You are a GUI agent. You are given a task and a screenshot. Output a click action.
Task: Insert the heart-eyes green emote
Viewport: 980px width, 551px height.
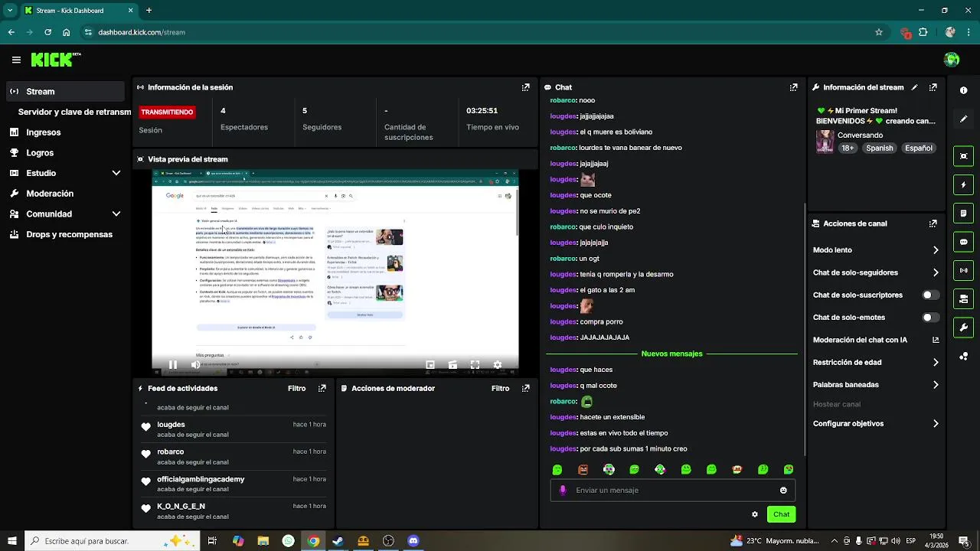point(789,469)
